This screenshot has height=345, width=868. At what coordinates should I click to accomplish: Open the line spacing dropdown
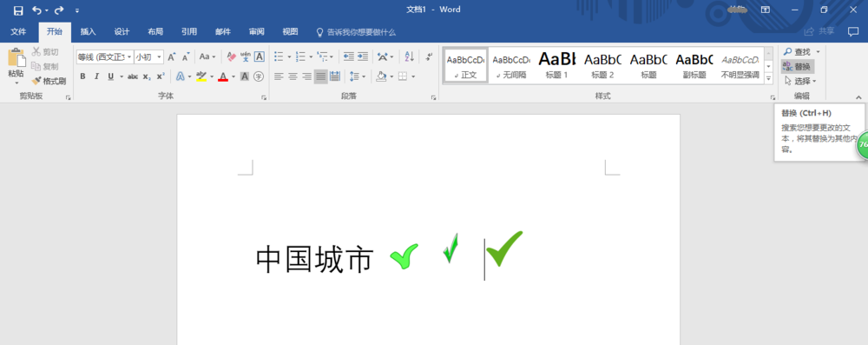tap(364, 76)
